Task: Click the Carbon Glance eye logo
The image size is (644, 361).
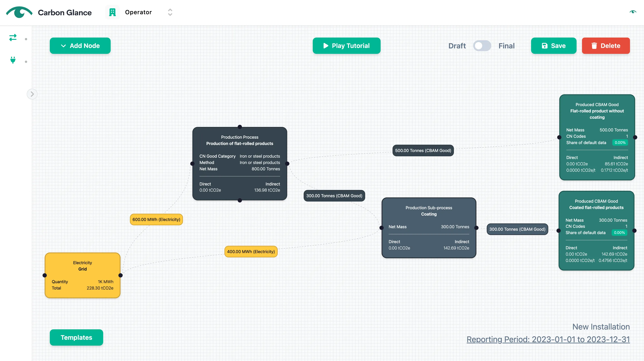Action: 19,12
